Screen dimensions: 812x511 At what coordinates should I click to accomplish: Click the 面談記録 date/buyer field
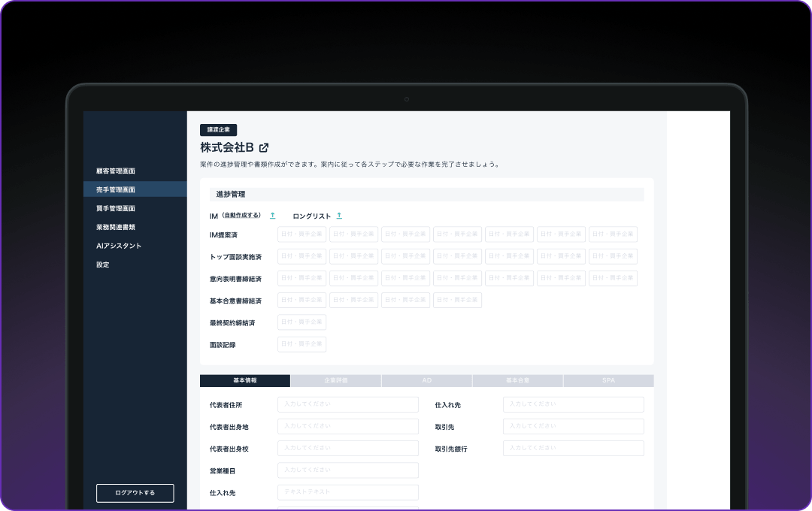click(x=301, y=344)
